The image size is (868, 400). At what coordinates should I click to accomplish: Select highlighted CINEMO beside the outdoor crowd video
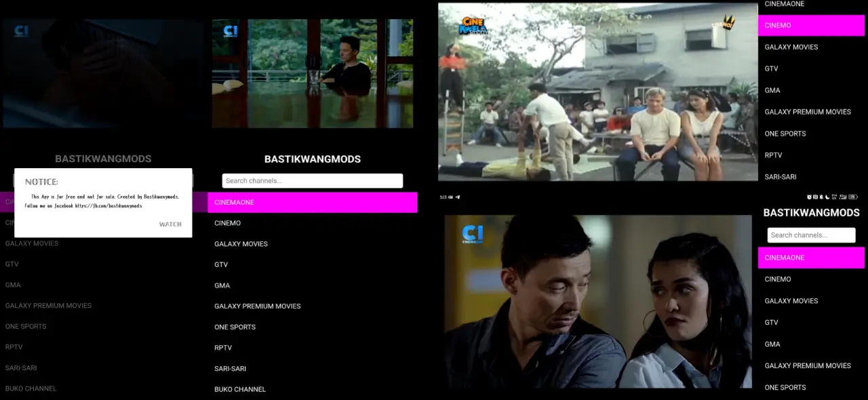tap(811, 25)
